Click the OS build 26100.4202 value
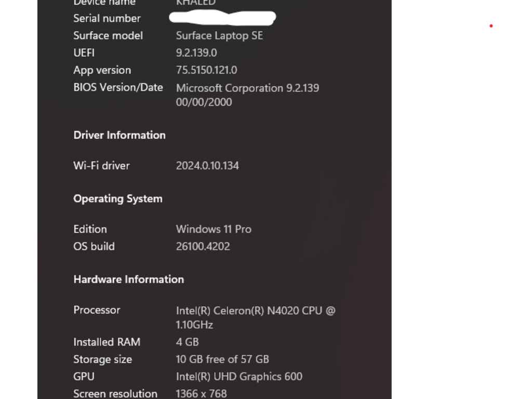Viewport: 532px width, 399px height. tap(203, 246)
